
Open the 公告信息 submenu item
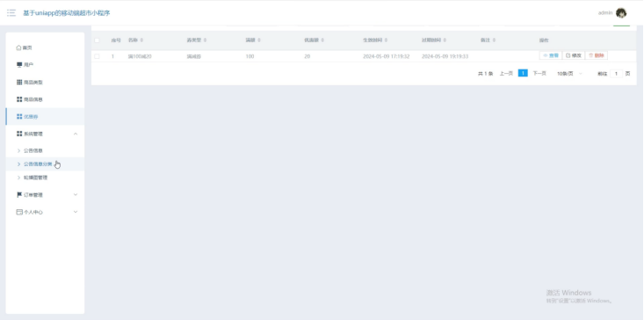(x=45, y=150)
